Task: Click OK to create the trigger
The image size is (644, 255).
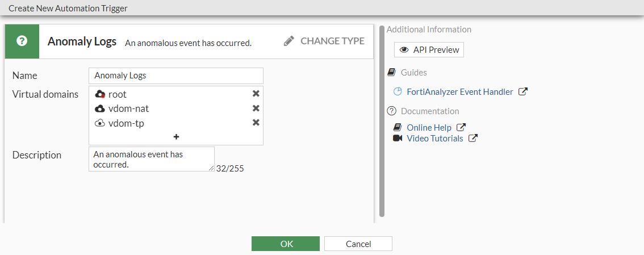Action: [286, 244]
